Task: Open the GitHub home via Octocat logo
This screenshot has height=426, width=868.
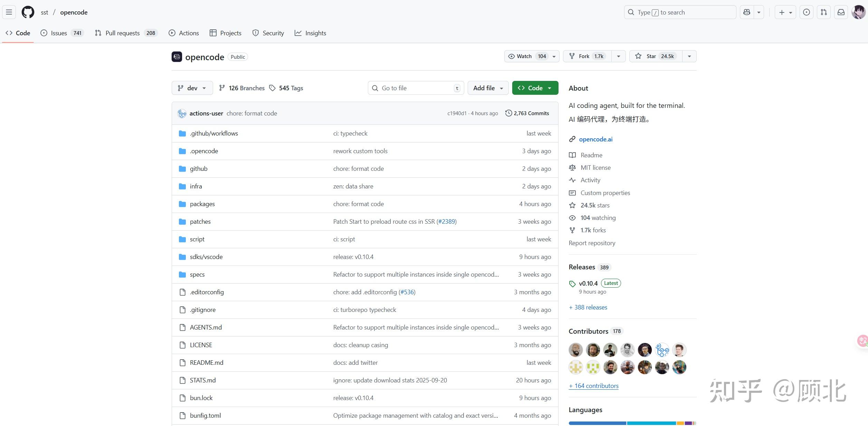Action: pos(27,12)
